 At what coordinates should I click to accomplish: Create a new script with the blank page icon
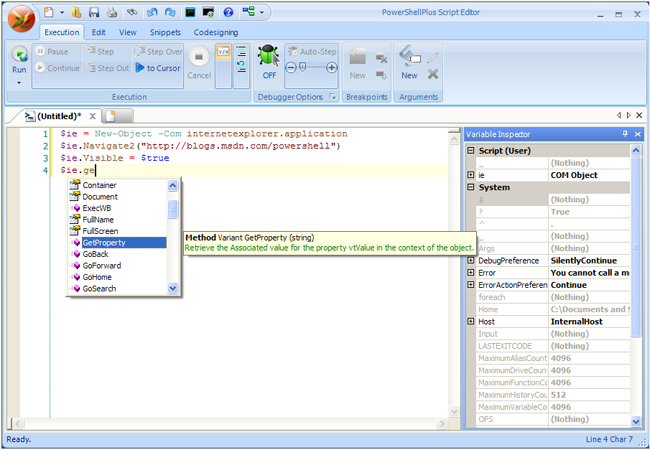pos(49,12)
